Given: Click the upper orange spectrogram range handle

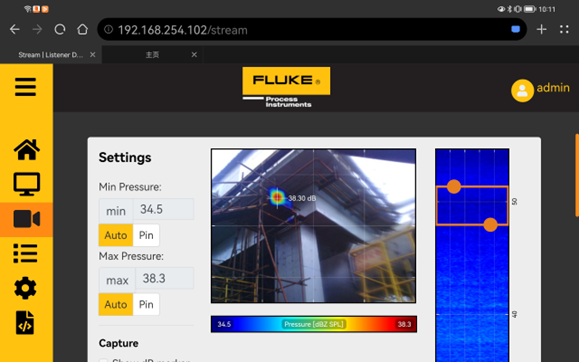Looking at the screenshot, I should click(x=454, y=187).
